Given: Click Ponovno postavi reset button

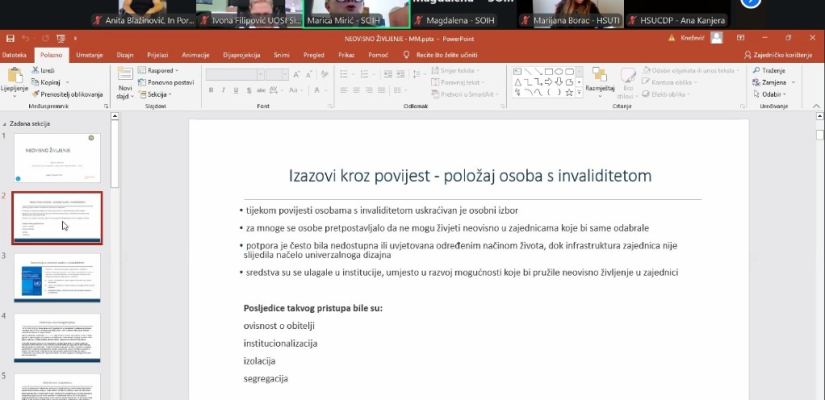Looking at the screenshot, I should [166, 82].
